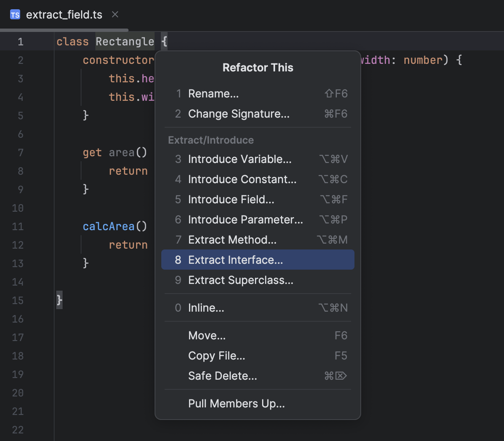
Task: Place cursor on the calcArea method name
Action: pyautogui.click(x=108, y=226)
